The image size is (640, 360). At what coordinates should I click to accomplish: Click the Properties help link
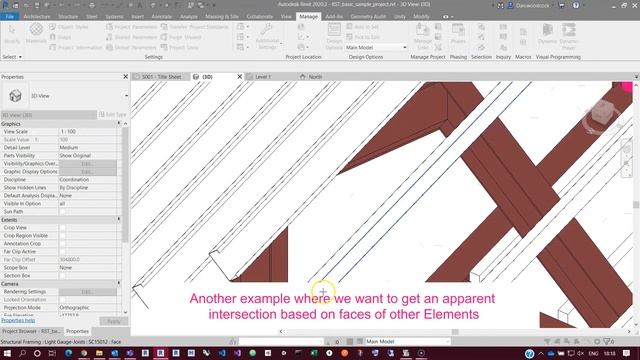(18, 320)
